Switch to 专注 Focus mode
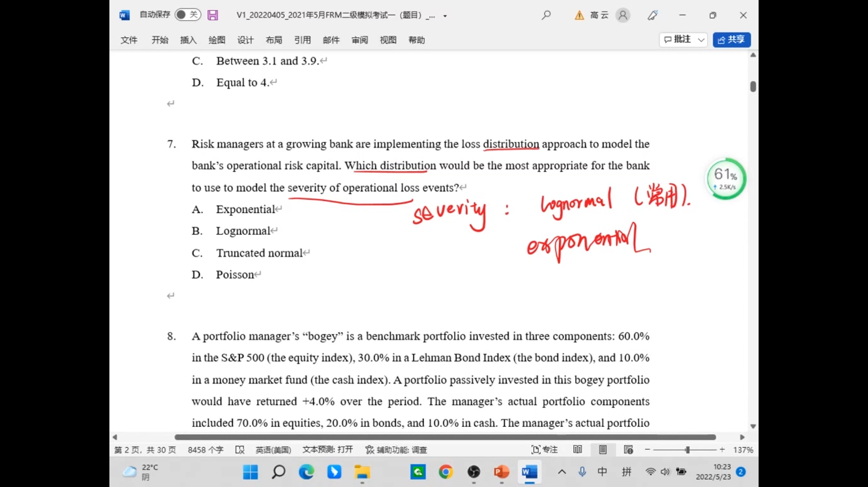Image resolution: width=868 pixels, height=487 pixels. tap(544, 449)
